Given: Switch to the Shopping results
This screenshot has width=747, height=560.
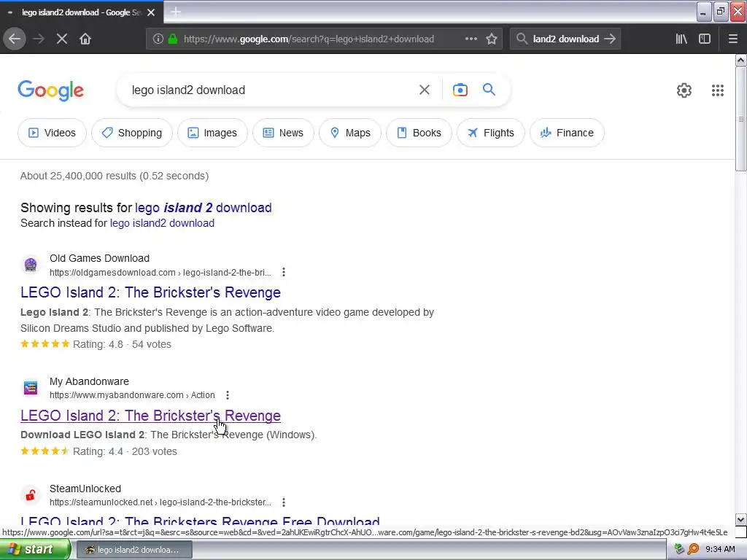Looking at the screenshot, I should pos(132,133).
